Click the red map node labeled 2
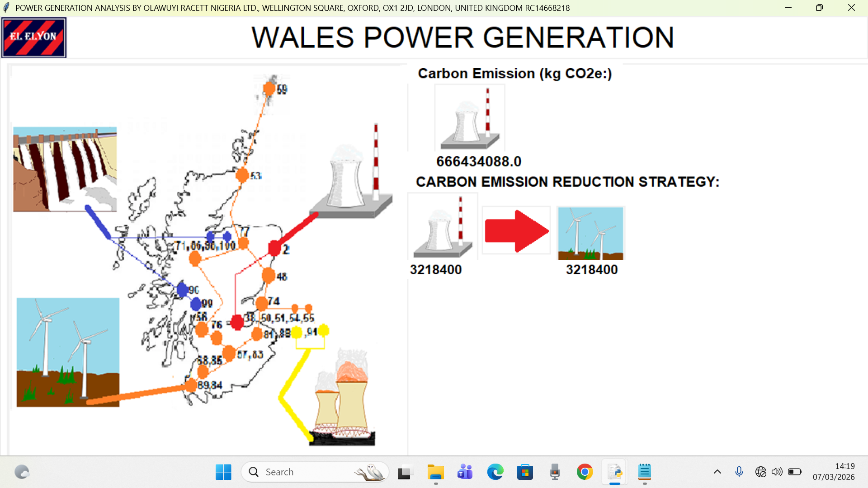The image size is (868, 488). 274,248
